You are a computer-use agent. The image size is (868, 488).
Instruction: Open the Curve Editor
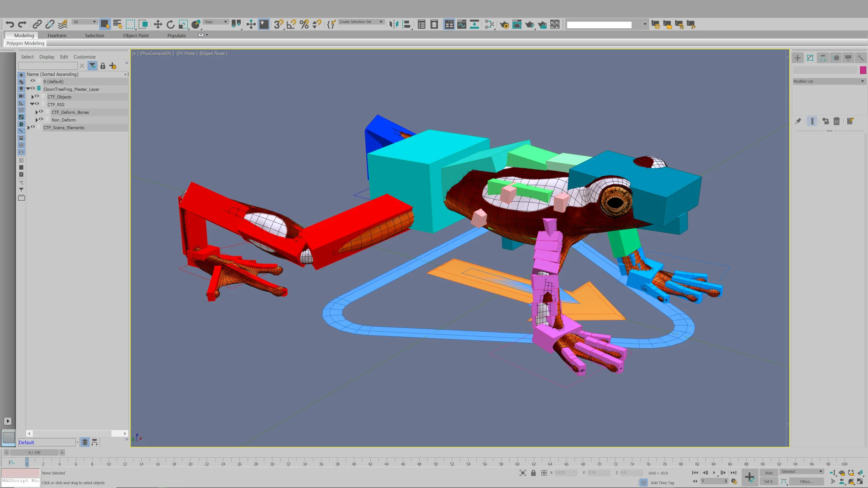tap(461, 24)
